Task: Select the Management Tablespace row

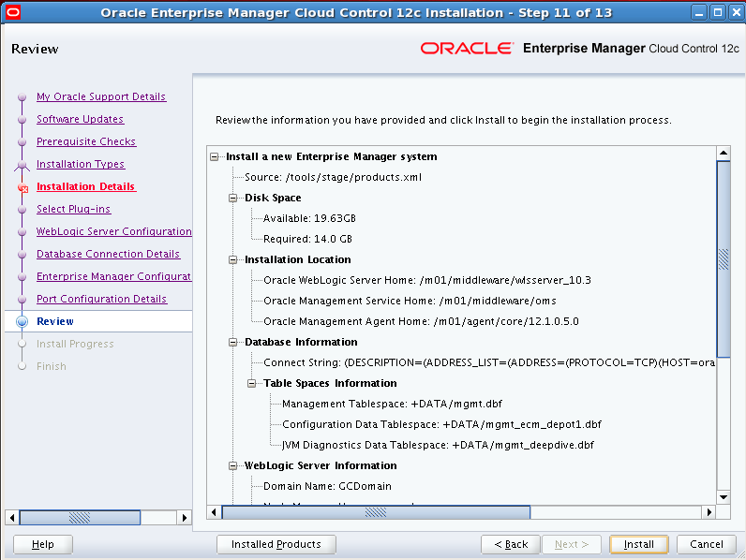Action: (392, 404)
